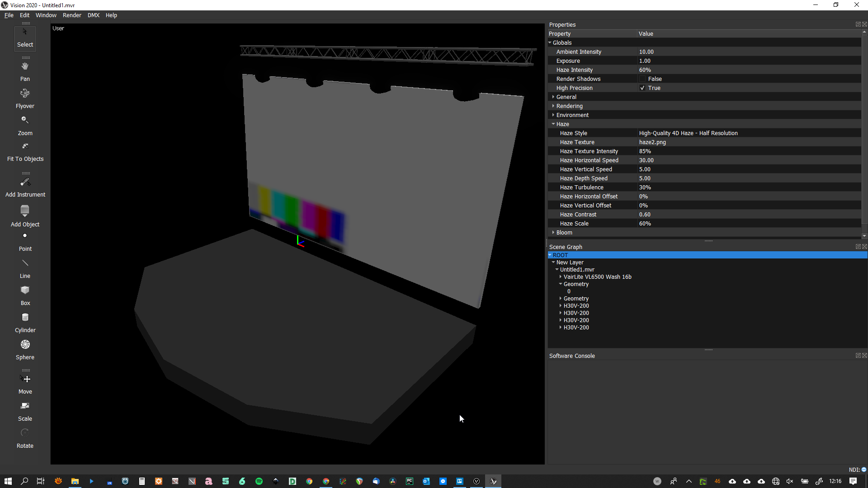Toggle the Render Shadows checkbox
The image size is (868, 488).
point(642,79)
